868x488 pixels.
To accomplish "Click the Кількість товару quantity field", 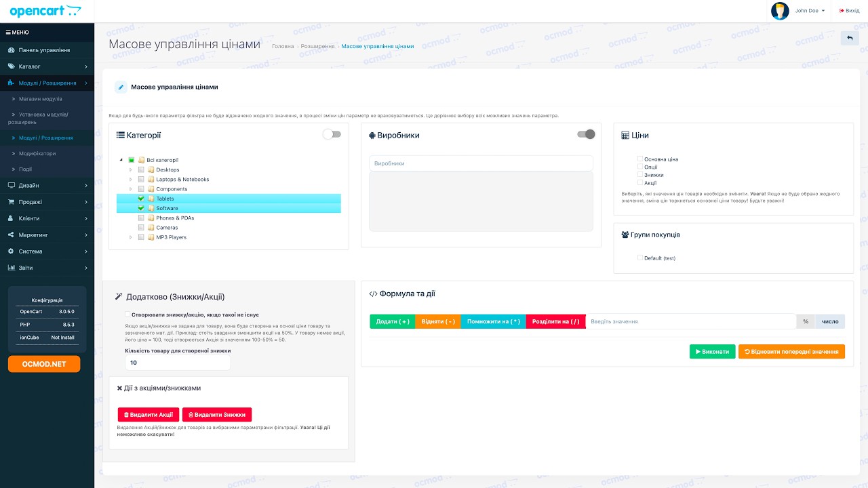I will pos(178,363).
